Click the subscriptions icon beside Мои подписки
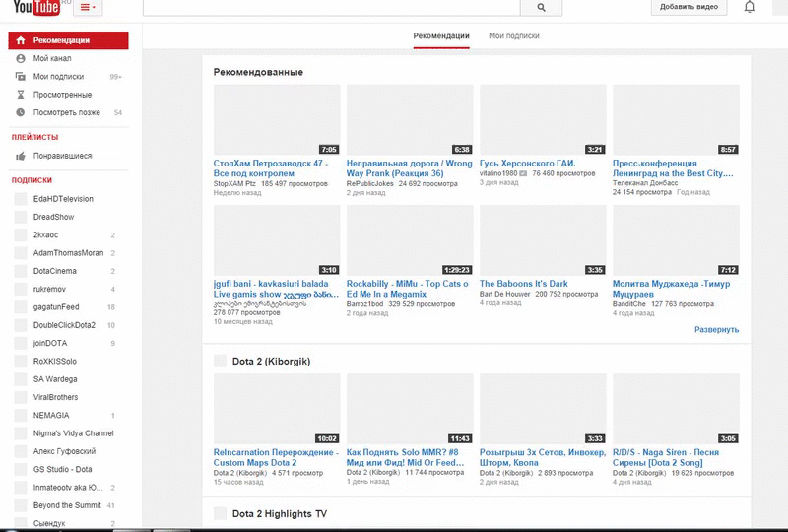 coord(21,77)
